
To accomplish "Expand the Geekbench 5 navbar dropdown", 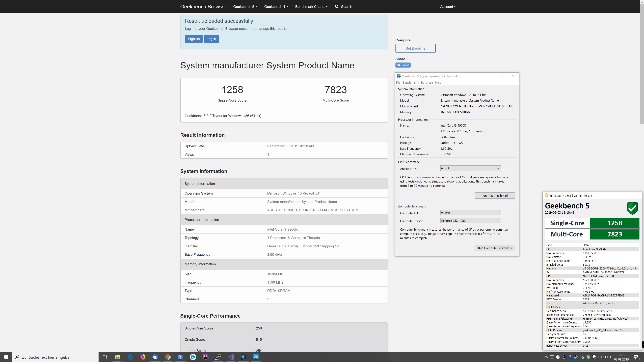I will point(245,7).
